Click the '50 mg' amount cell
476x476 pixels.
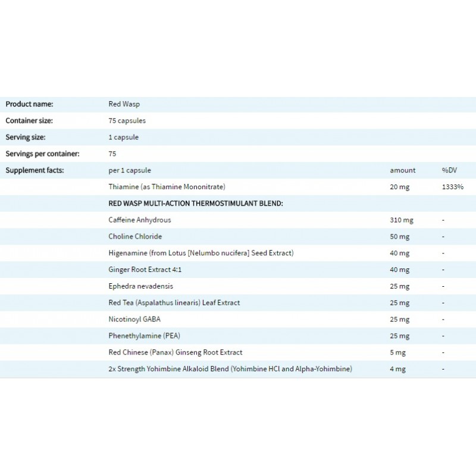click(x=399, y=236)
